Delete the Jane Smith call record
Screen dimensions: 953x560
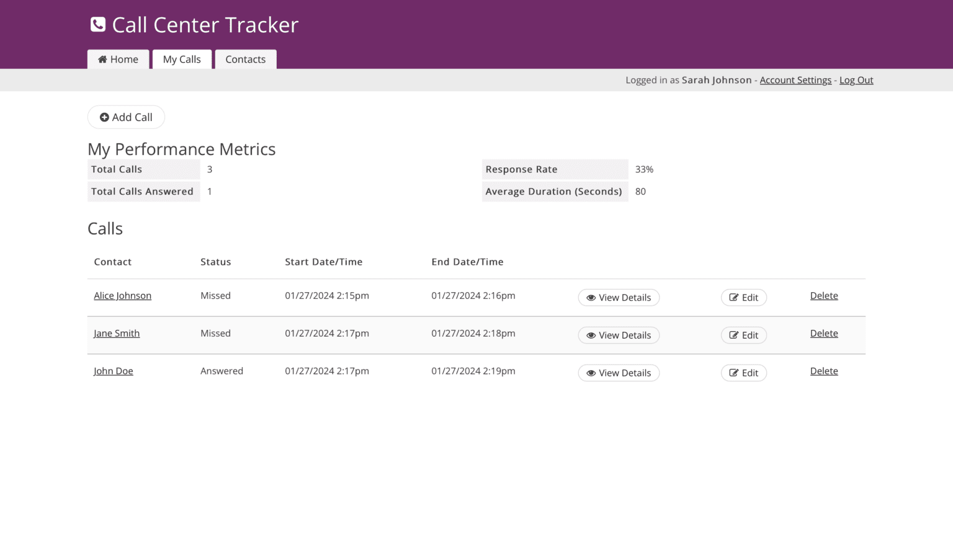point(823,333)
